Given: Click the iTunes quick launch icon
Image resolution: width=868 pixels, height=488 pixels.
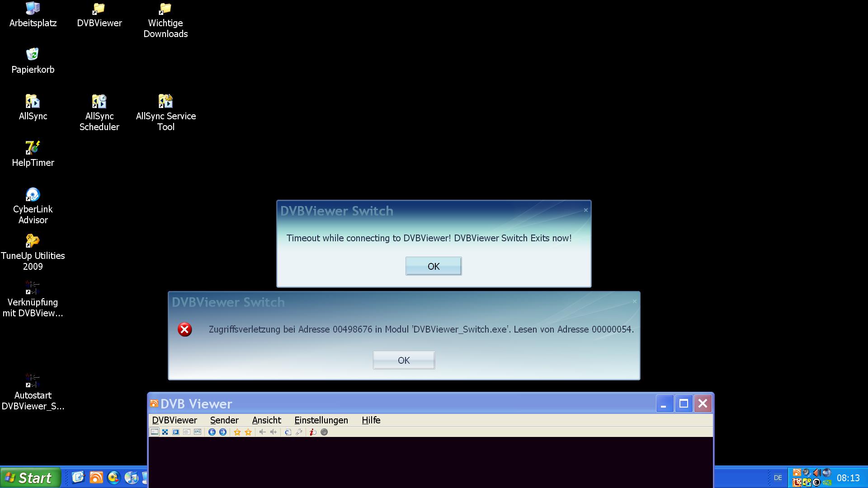Looking at the screenshot, I should [x=131, y=478].
